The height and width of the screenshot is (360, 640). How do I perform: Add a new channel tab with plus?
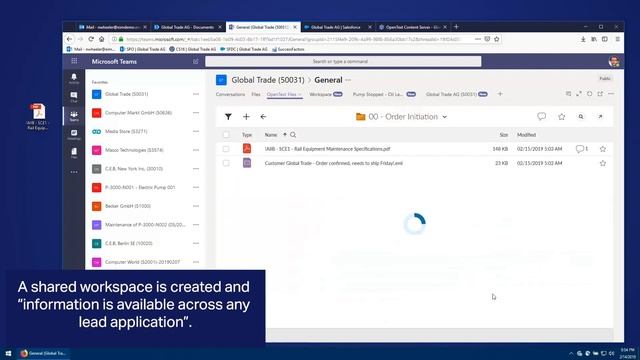coord(500,94)
